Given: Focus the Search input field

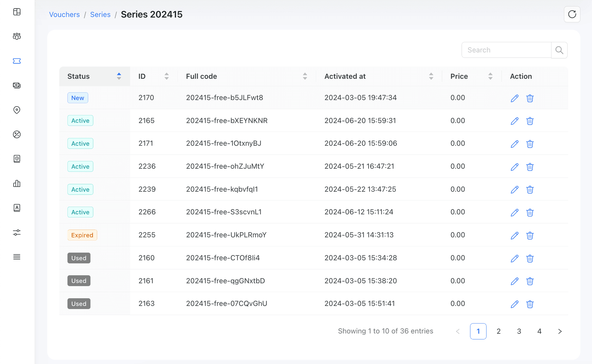Looking at the screenshot, I should tap(506, 50).
